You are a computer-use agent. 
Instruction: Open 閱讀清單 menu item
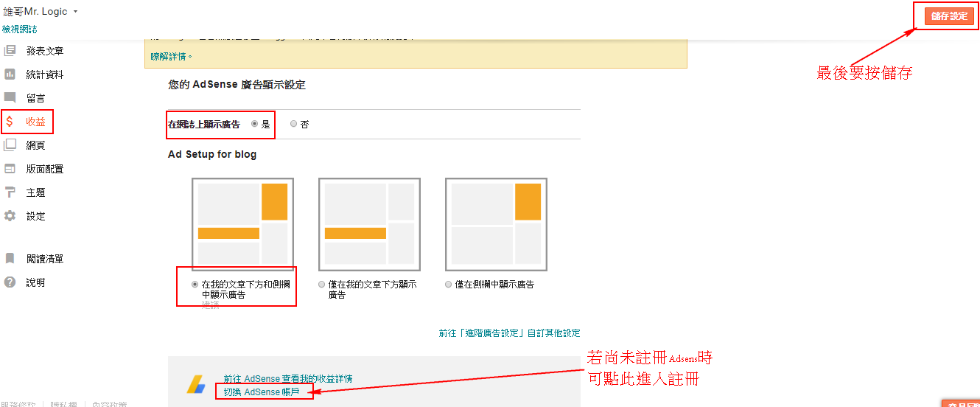pyautogui.click(x=45, y=259)
